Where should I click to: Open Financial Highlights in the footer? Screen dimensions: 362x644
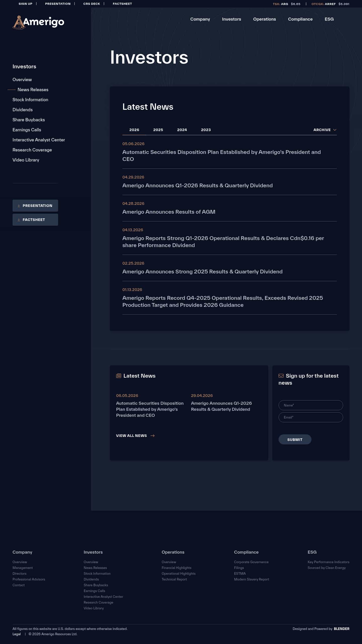pos(176,568)
